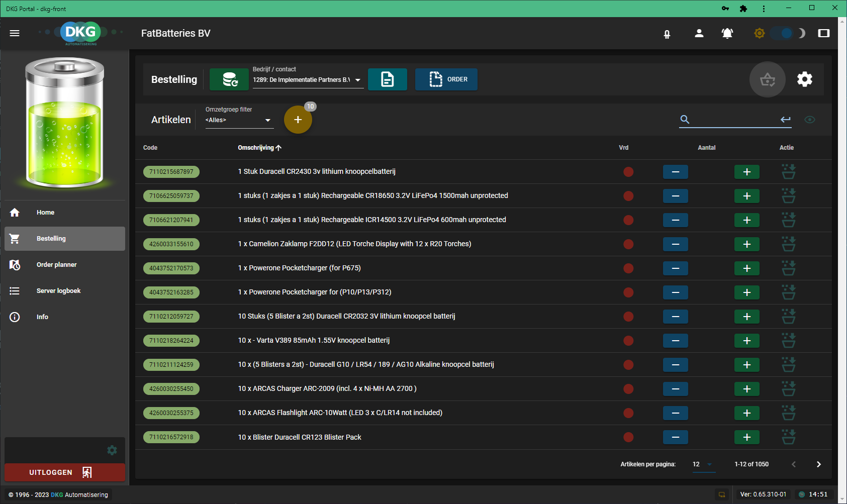Decrease quantity for Duracell CR2430 row
Viewport: 847px width, 504px height.
pos(676,172)
